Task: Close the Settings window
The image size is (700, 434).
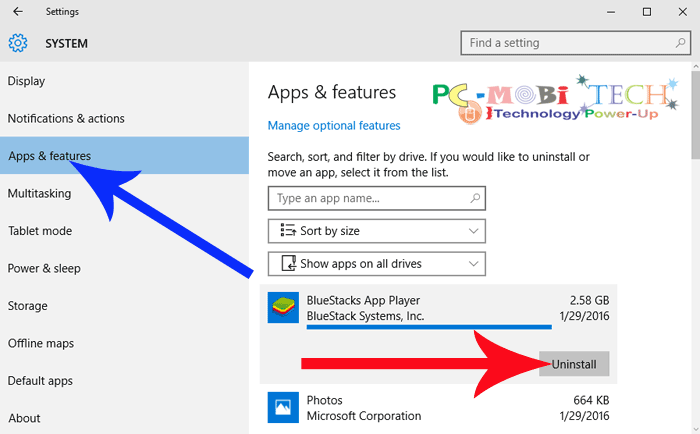Action: 683,12
